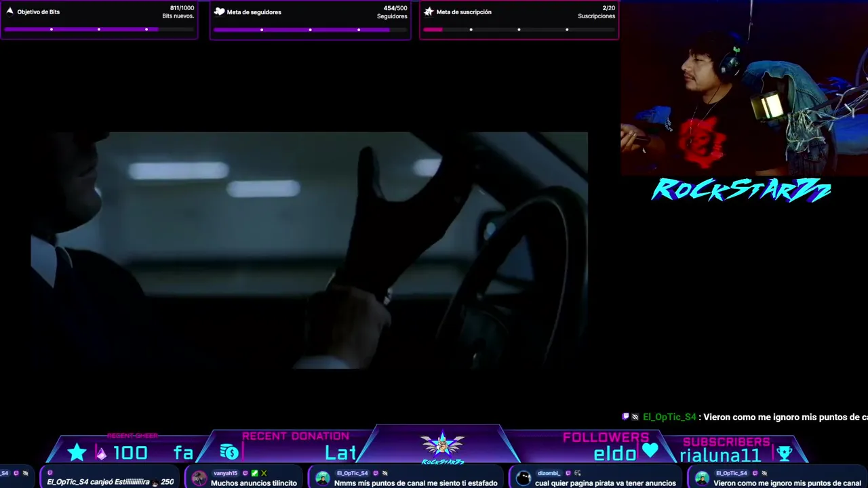Click the subscription goal progress bar
Viewport: 868px width, 488px height.
(x=519, y=29)
